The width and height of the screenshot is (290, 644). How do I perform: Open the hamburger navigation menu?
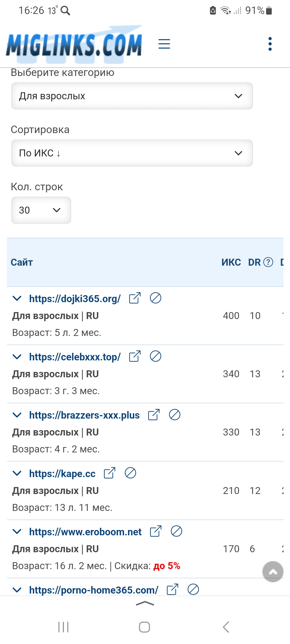click(x=164, y=44)
